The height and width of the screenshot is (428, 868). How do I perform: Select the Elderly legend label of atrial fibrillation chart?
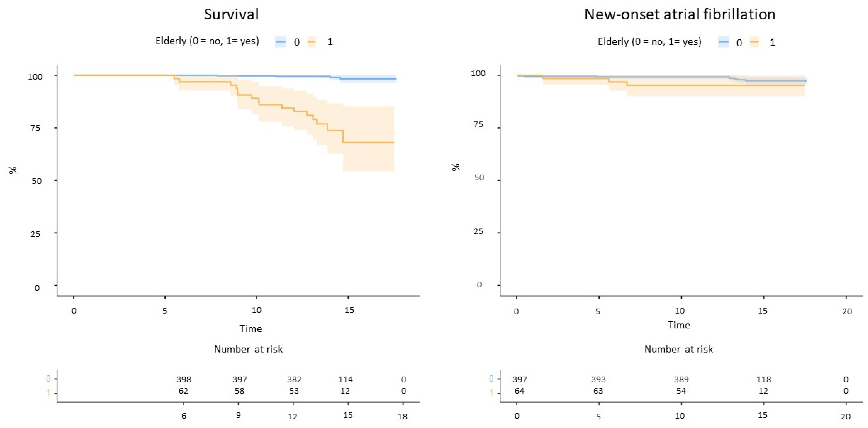[x=649, y=42]
